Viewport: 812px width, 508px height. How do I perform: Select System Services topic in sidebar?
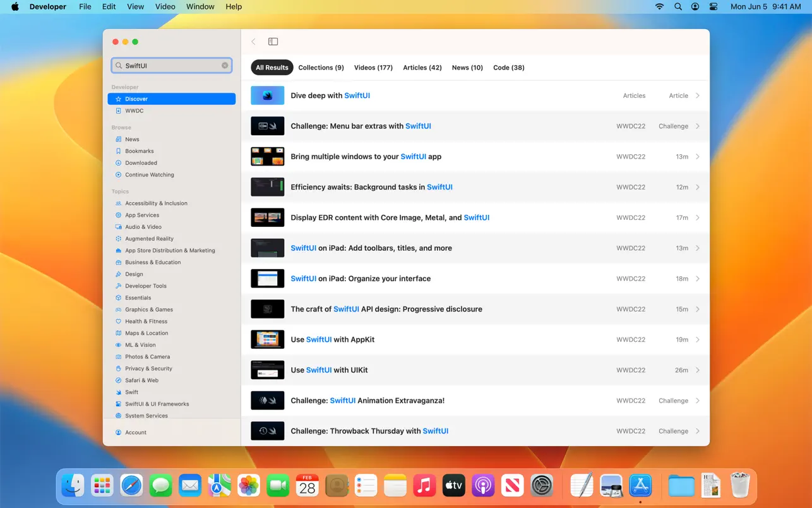click(172, 415)
